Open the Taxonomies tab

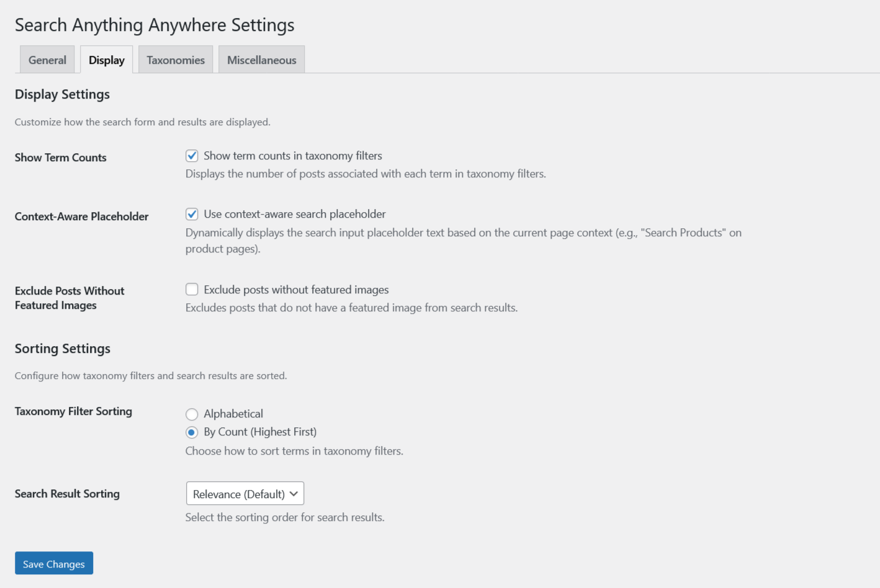coord(176,60)
